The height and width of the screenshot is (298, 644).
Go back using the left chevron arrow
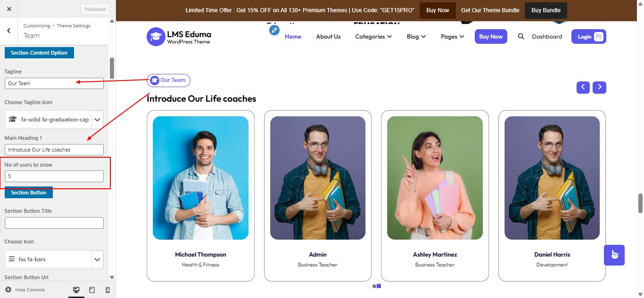click(x=9, y=31)
